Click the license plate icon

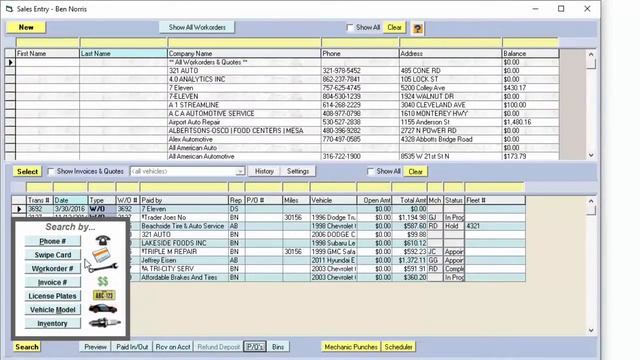(104, 295)
